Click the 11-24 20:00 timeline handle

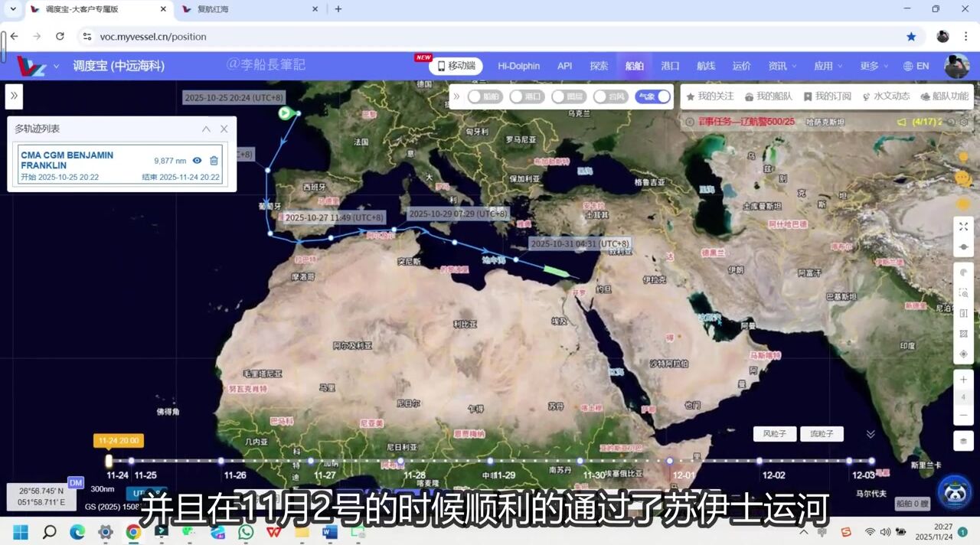tap(109, 461)
